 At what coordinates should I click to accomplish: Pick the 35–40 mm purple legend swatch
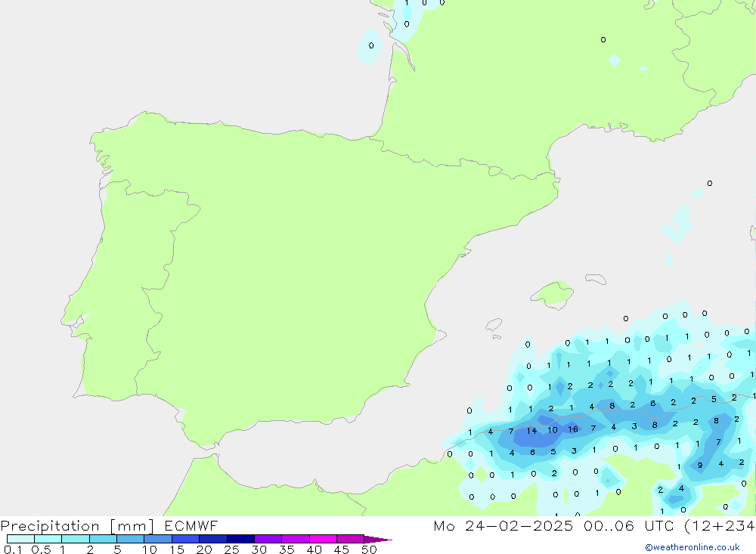(296, 539)
